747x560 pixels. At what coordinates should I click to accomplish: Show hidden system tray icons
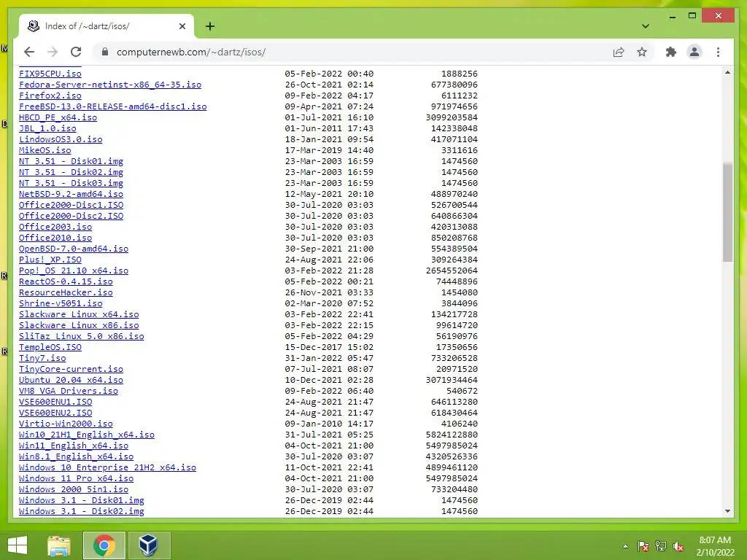[x=625, y=546]
